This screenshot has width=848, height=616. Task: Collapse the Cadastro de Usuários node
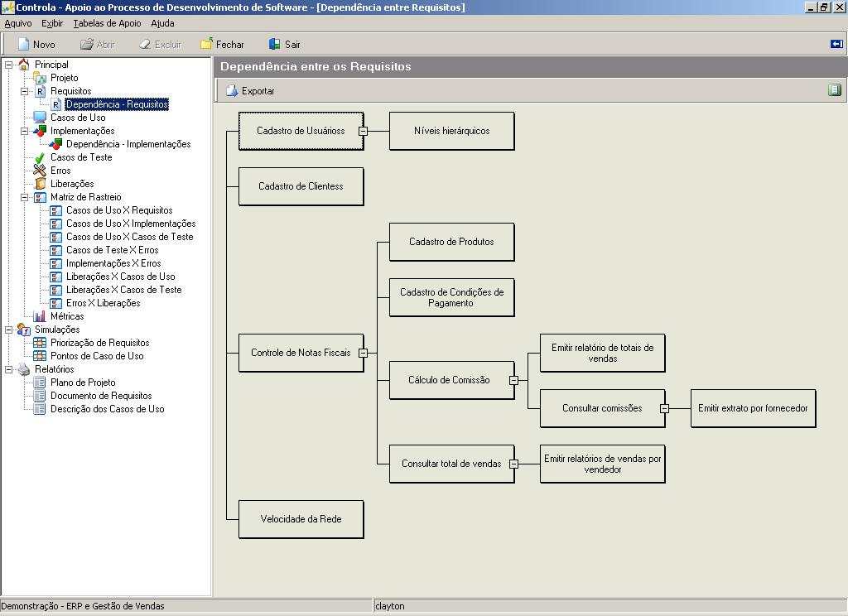(363, 131)
